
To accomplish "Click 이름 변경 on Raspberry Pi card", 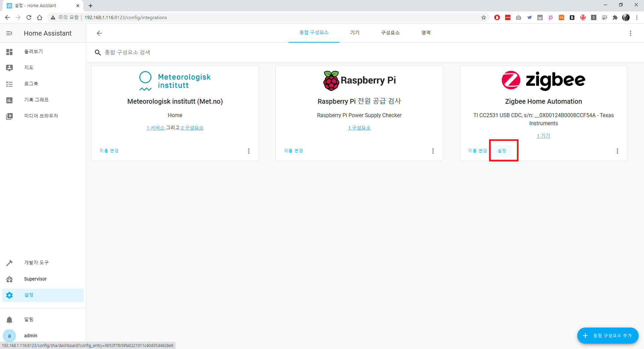I will [293, 151].
